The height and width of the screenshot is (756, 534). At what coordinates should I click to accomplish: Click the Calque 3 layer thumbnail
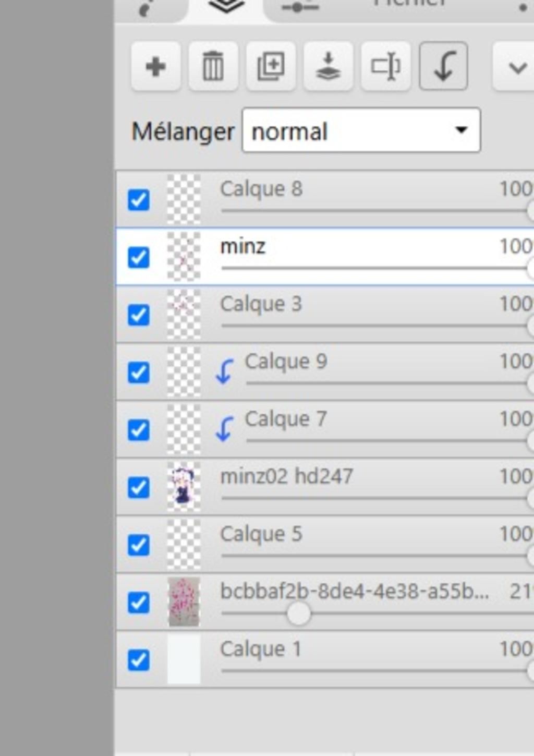pos(184,314)
